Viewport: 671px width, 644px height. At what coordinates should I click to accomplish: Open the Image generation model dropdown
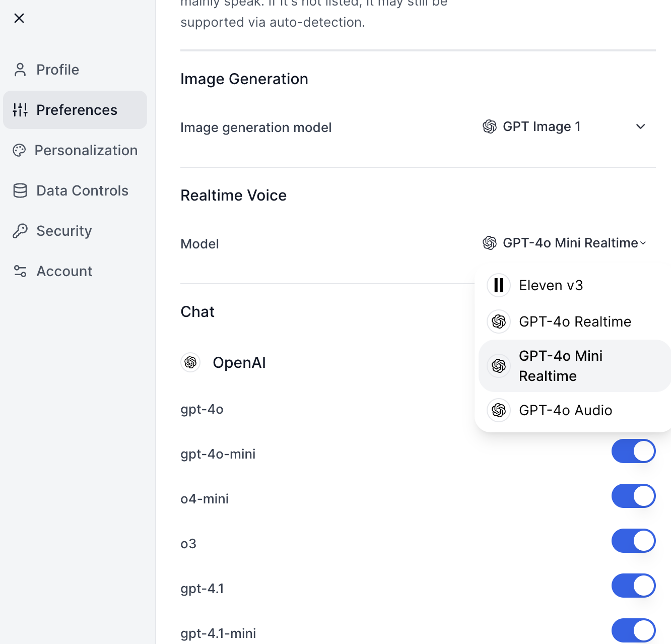pos(563,127)
